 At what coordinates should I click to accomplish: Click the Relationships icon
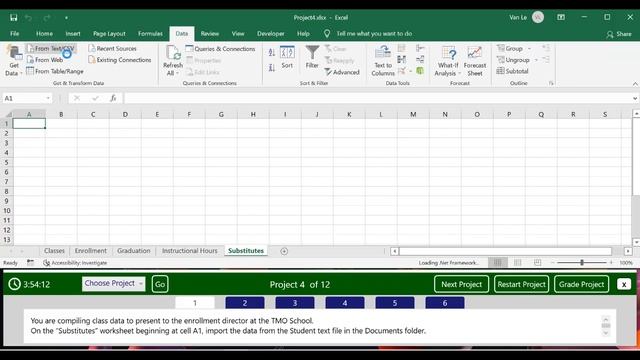click(x=420, y=60)
